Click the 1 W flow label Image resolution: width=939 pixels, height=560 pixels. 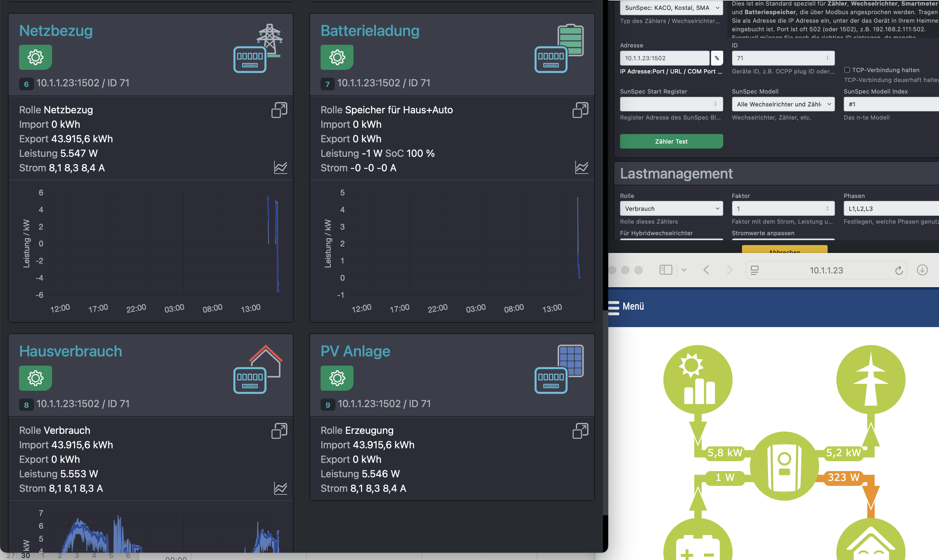(725, 477)
